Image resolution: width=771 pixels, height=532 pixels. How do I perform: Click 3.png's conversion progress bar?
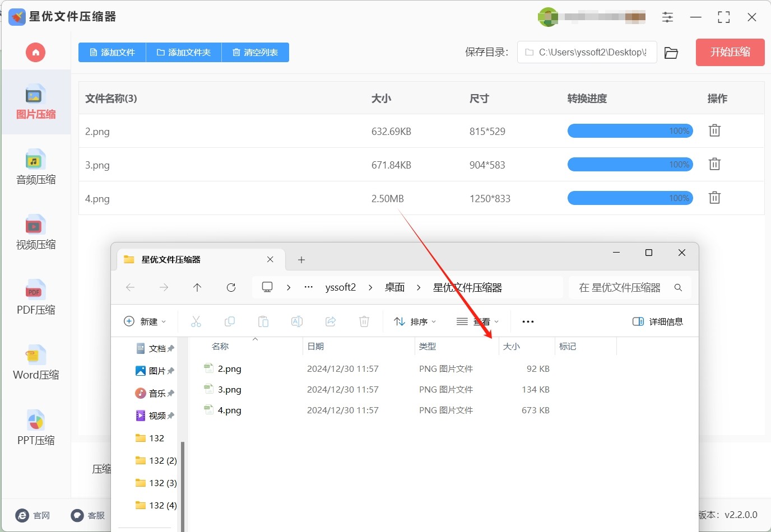(x=630, y=165)
